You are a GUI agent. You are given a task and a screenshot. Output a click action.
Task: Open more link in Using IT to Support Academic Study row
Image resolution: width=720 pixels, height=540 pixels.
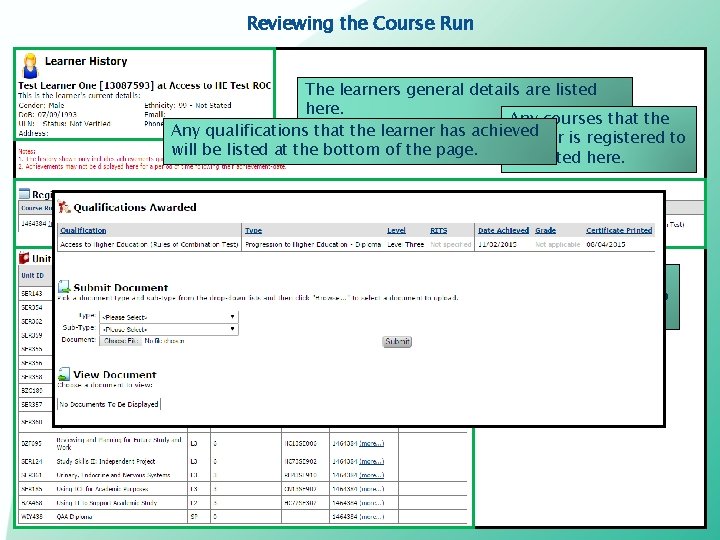pyautogui.click(x=371, y=503)
